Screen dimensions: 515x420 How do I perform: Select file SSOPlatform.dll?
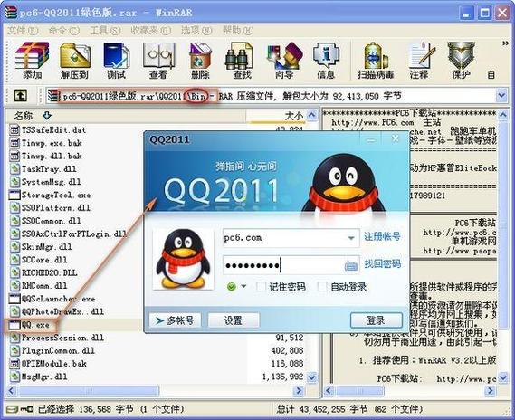click(50, 208)
